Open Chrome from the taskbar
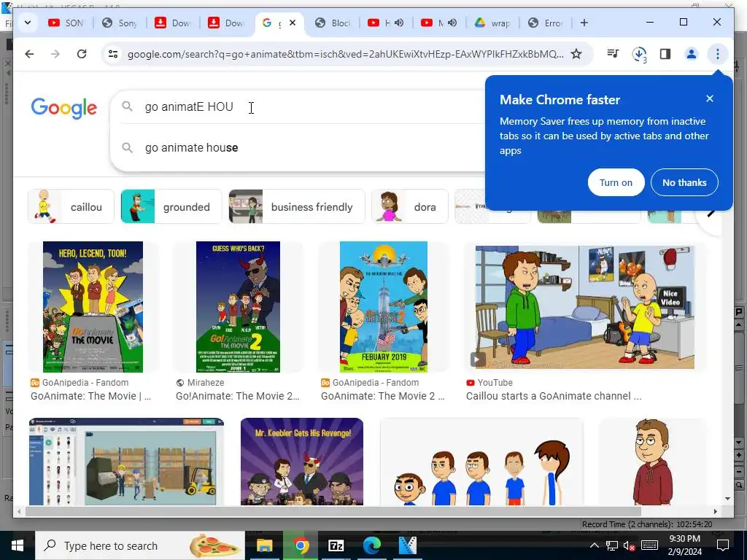Viewport: 747px width, 560px height. pyautogui.click(x=300, y=545)
